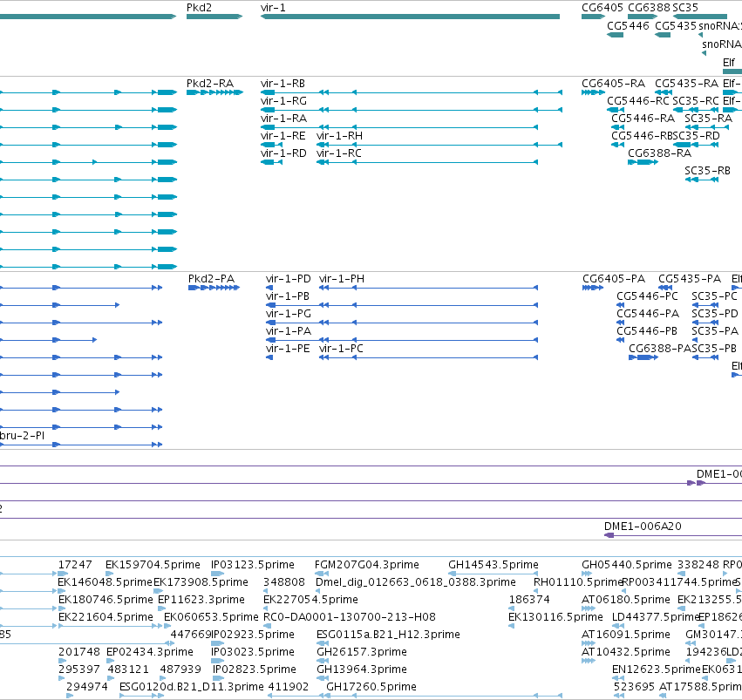Select protein vir-1-PH
Viewport: 742px width, 700px height.
pyautogui.click(x=342, y=279)
